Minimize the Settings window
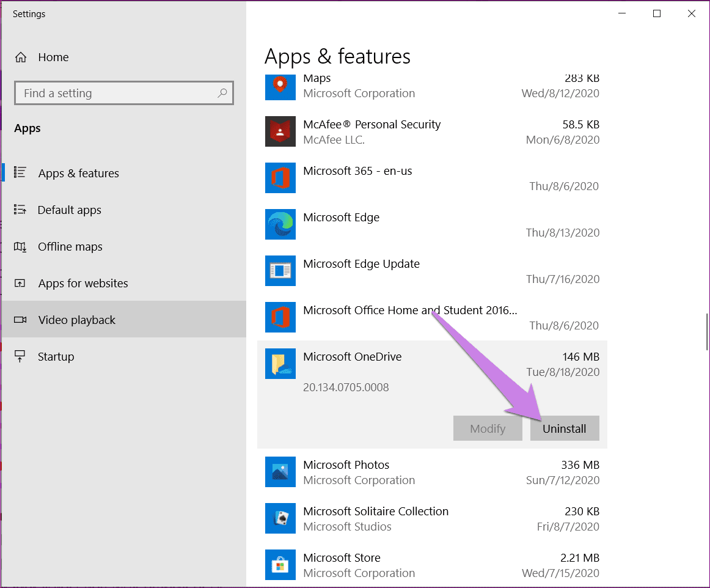The image size is (710, 588). (x=622, y=13)
